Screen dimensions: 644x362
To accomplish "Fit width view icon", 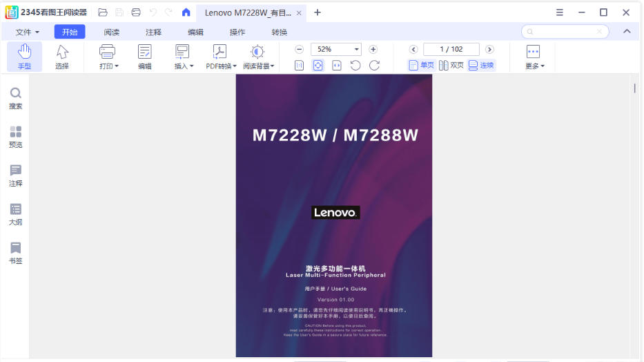I will pos(337,66).
